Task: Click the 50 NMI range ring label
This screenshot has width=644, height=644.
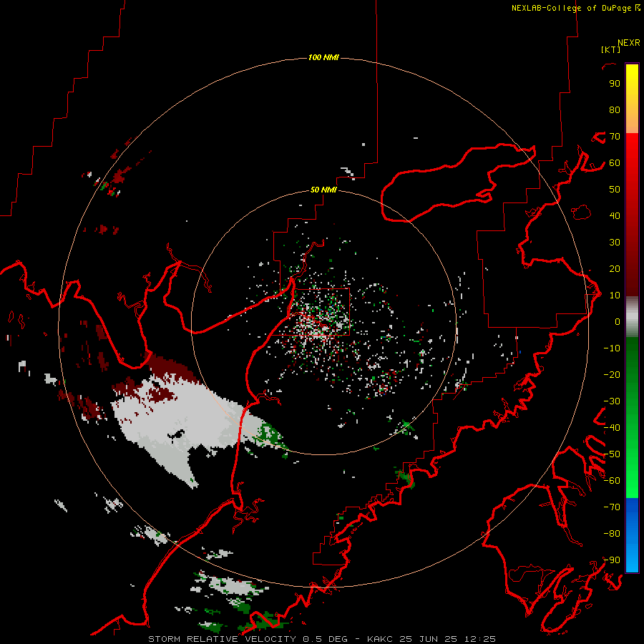Action: 323,190
